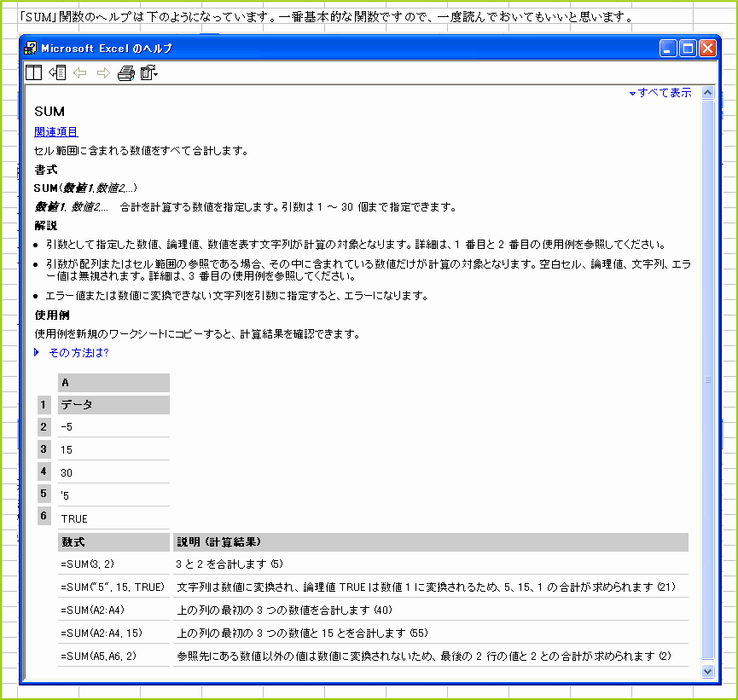The width and height of the screenshot is (738, 700).
Task: Click the Back navigation arrow icon
Action: [80, 73]
